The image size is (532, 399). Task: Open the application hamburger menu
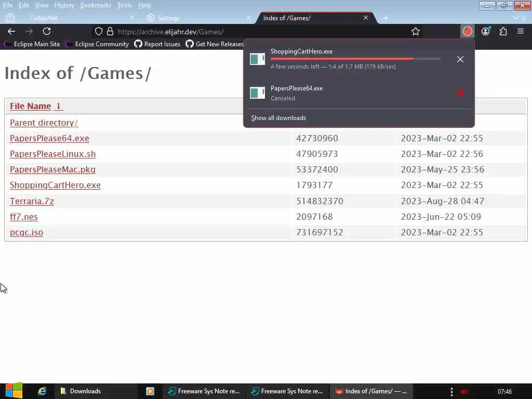[x=521, y=31]
